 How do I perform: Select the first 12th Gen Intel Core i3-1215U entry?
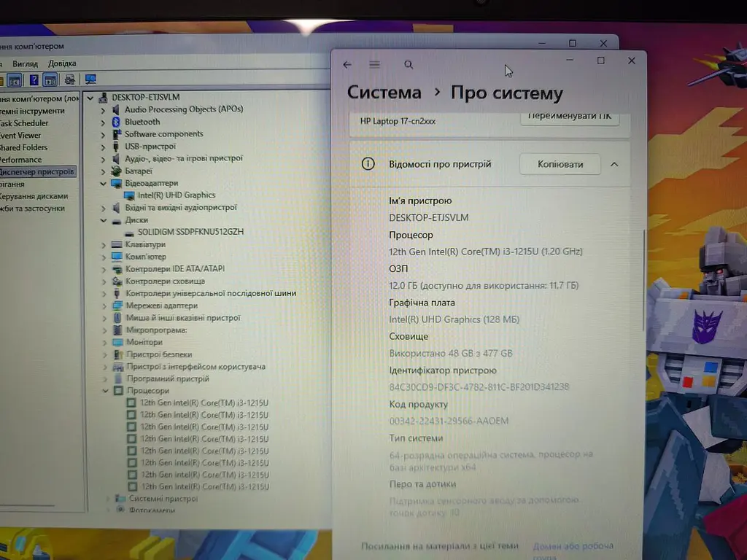[x=204, y=402]
